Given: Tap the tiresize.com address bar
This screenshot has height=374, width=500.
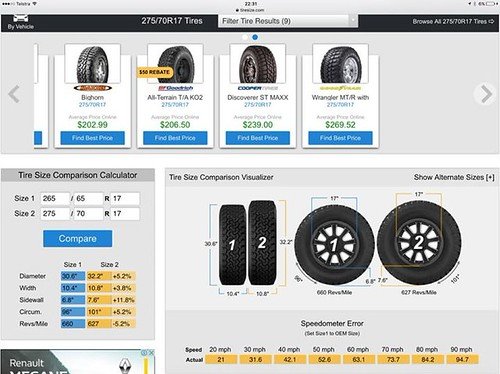Looking at the screenshot, I should [x=250, y=10].
